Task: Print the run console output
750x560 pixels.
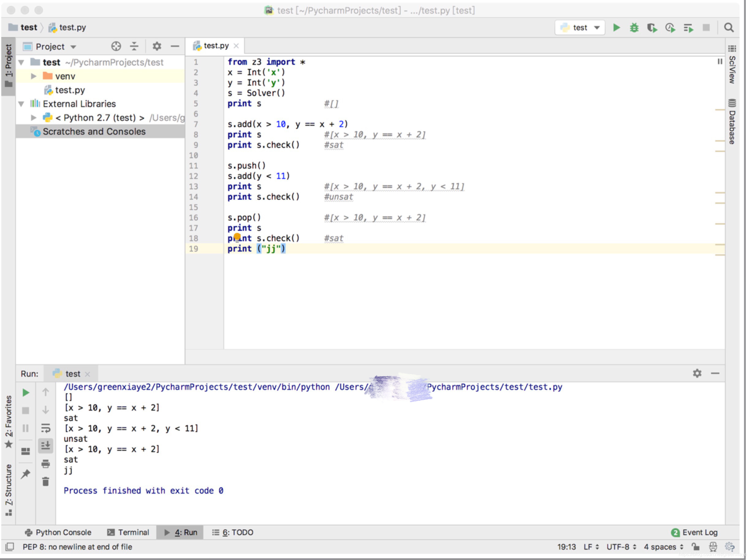Action: [x=46, y=464]
